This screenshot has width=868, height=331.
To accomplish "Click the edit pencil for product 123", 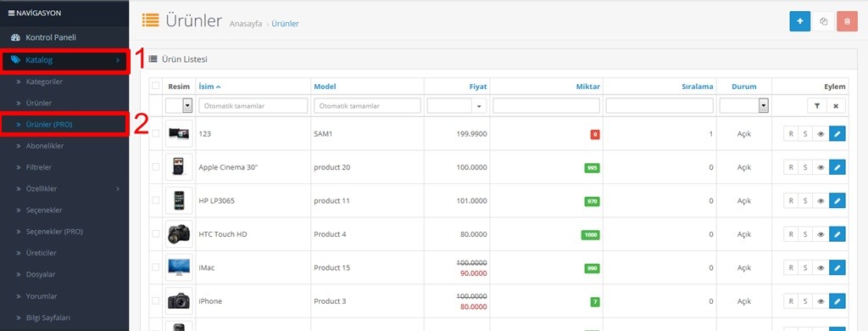I will tap(837, 133).
